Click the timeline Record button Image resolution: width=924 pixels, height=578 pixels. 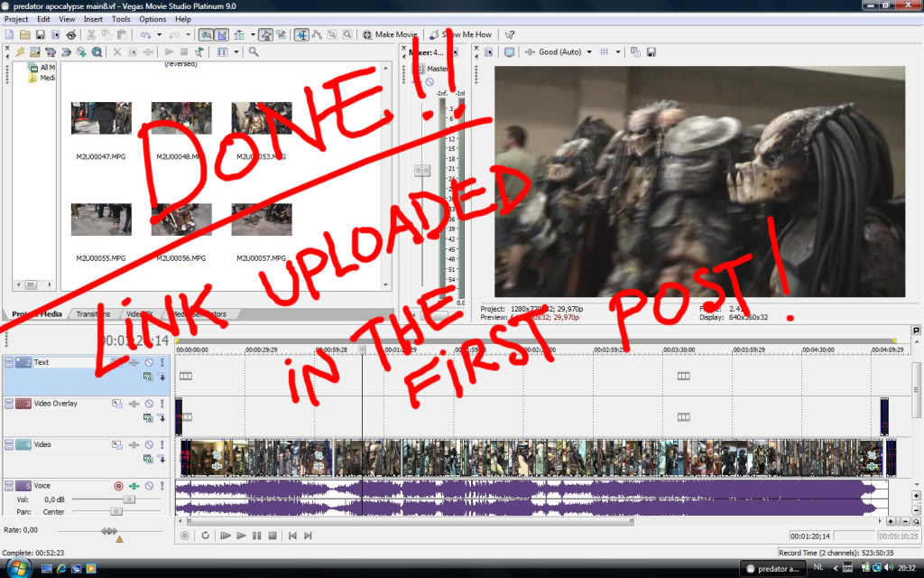pos(185,536)
